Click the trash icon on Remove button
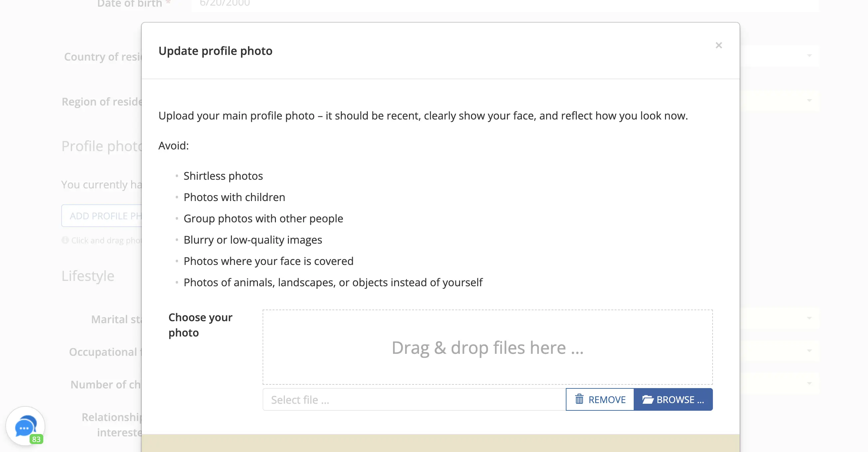The width and height of the screenshot is (868, 452). 579,399
